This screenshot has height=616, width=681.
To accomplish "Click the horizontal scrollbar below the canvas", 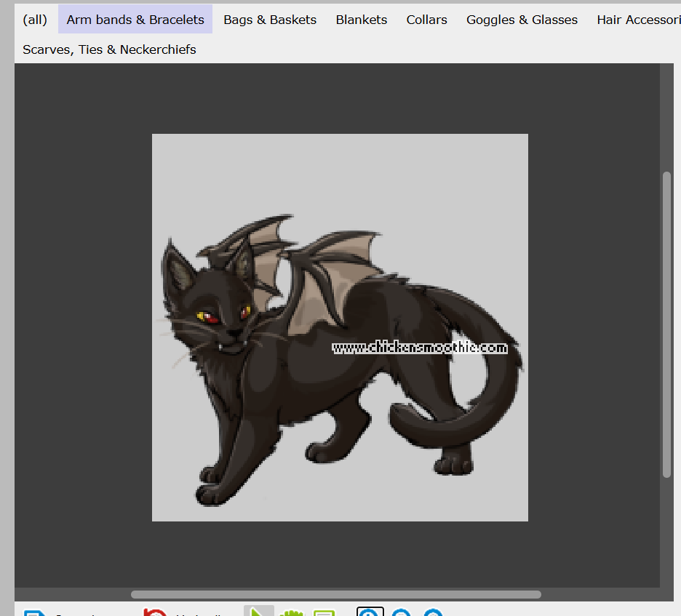I will 335,594.
